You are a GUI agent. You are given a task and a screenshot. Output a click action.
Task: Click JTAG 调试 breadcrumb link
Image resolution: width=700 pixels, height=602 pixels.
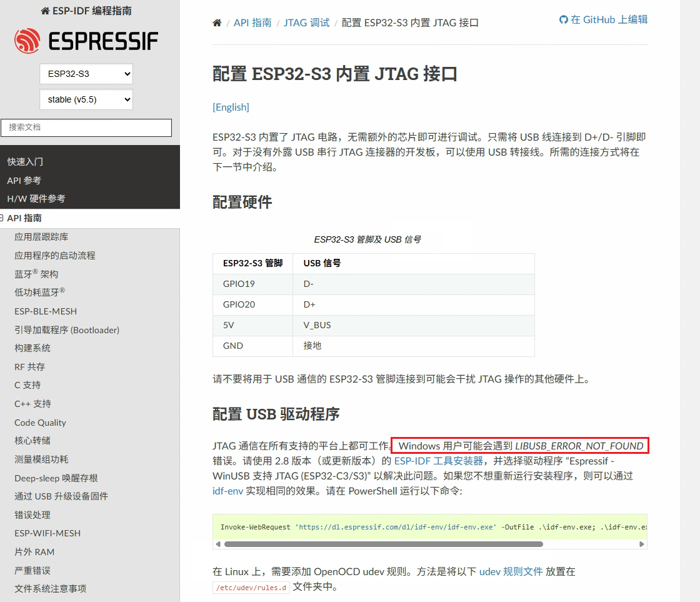307,23
